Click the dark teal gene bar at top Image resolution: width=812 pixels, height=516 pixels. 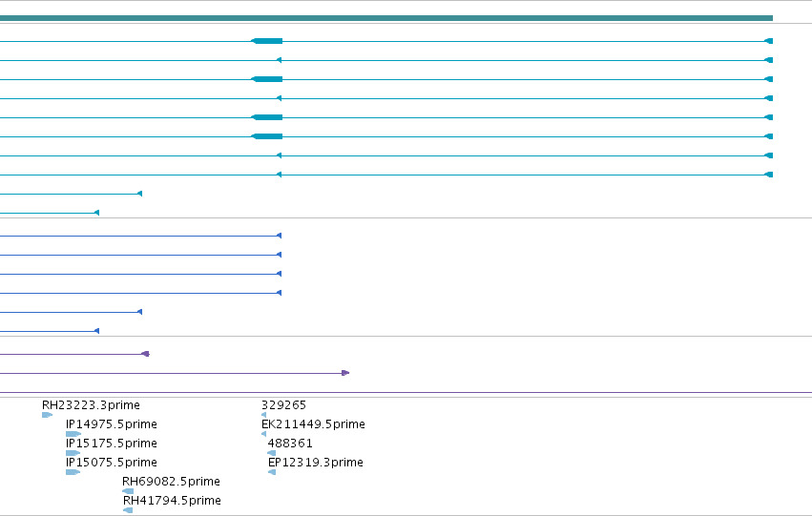(386, 18)
